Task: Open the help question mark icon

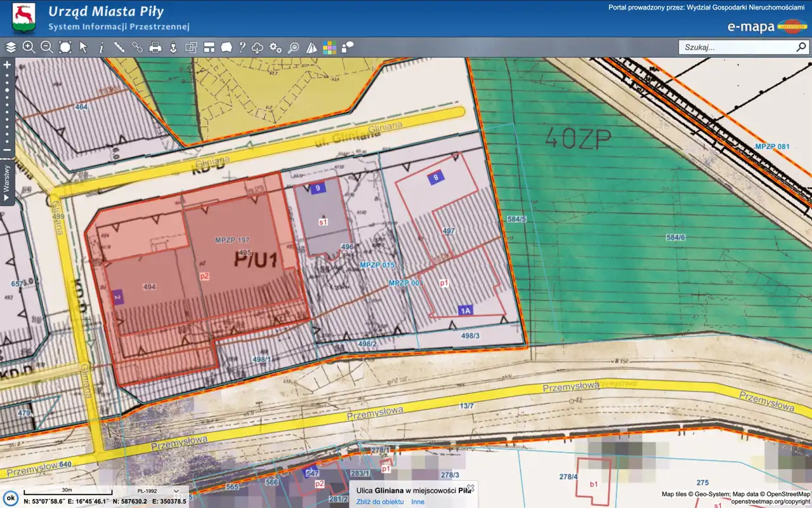Action: tap(242, 47)
